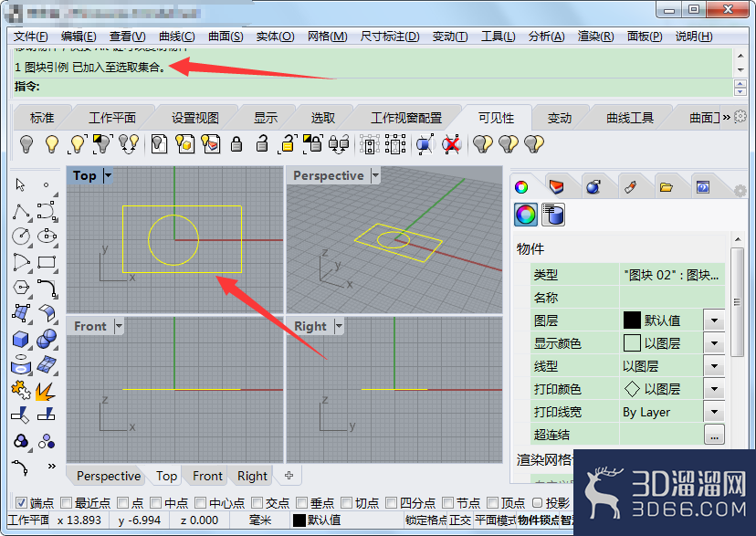This screenshot has height=536, width=756.
Task: Enable the 中心点 osnap checkbox
Action: [201, 503]
